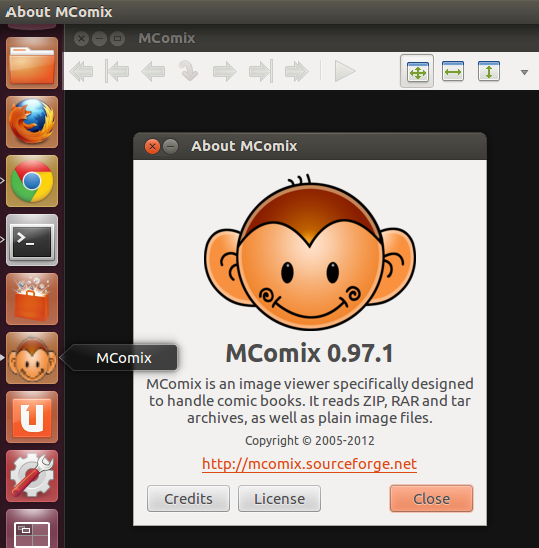Click the go-to-page curved arrow icon
This screenshot has width=539, height=548.
(x=188, y=71)
